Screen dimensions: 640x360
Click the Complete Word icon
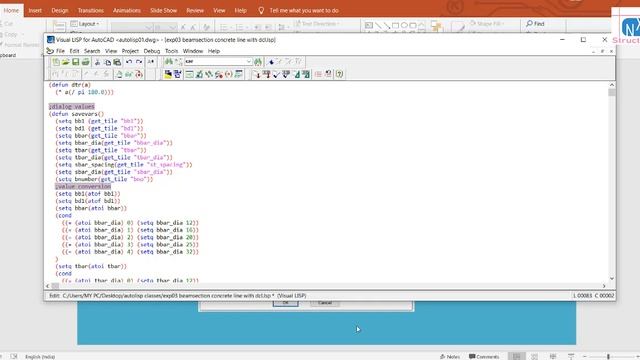click(x=151, y=62)
